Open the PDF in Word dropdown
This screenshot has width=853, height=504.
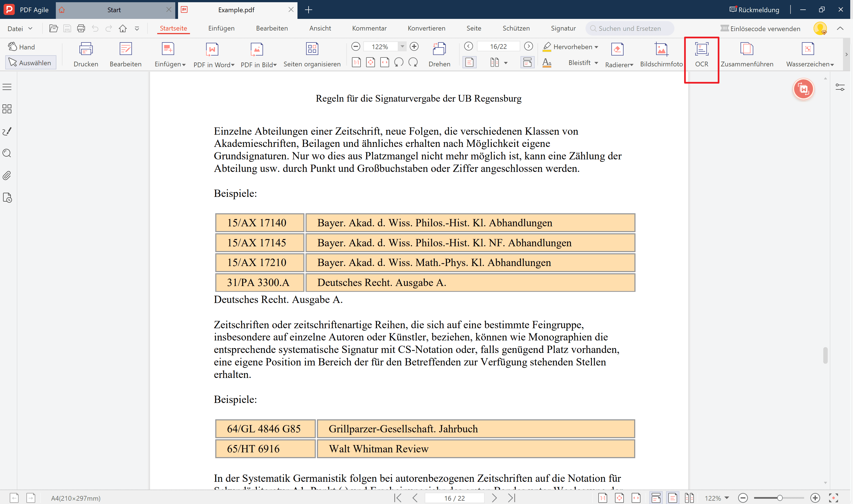click(x=233, y=65)
